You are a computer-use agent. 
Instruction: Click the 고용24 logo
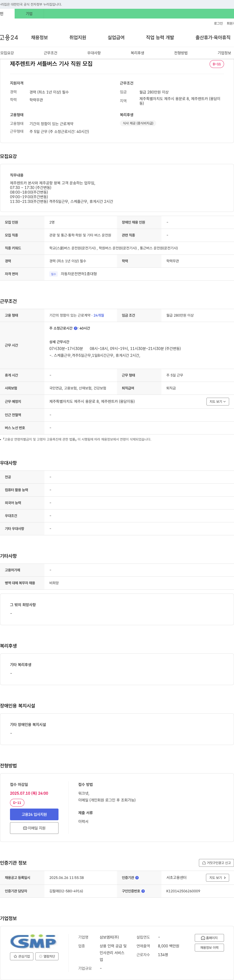tap(9, 37)
